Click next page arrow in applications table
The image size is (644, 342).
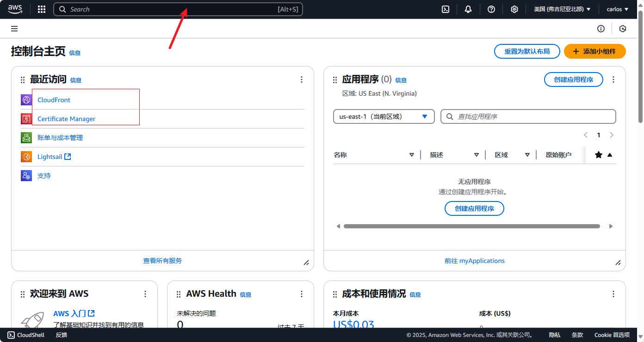612,135
